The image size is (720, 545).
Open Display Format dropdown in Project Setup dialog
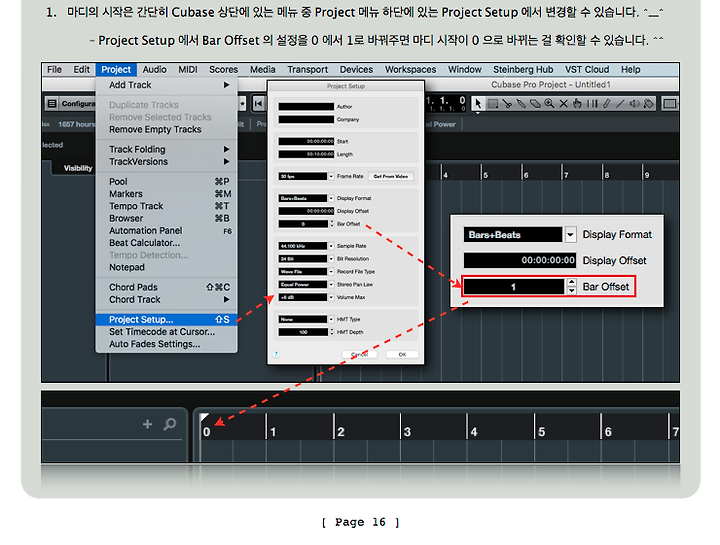coord(331,198)
